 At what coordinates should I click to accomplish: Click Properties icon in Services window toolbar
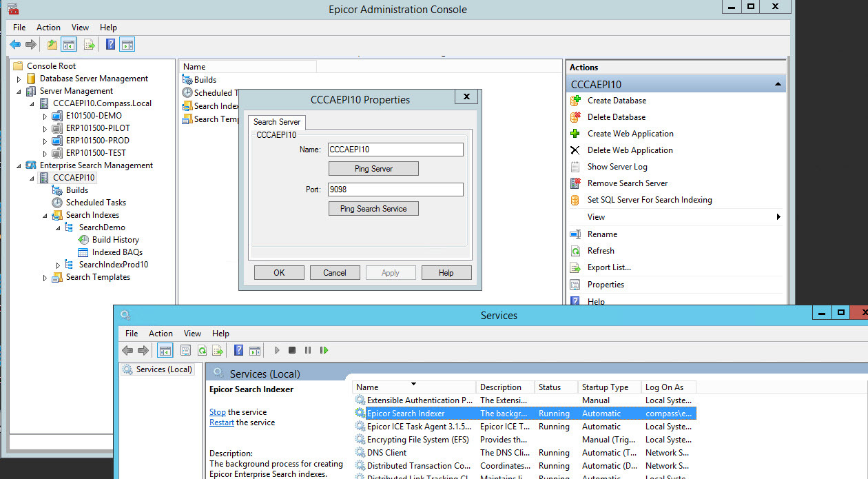click(185, 350)
